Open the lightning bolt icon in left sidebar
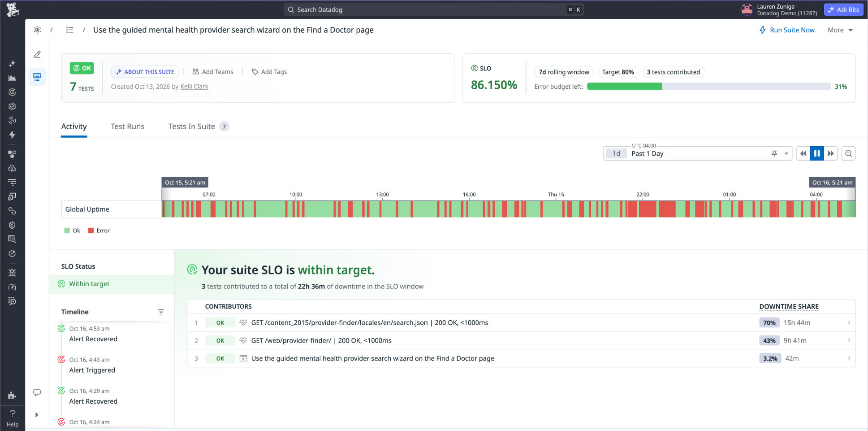Image resolution: width=868 pixels, height=431 pixels. point(12,135)
